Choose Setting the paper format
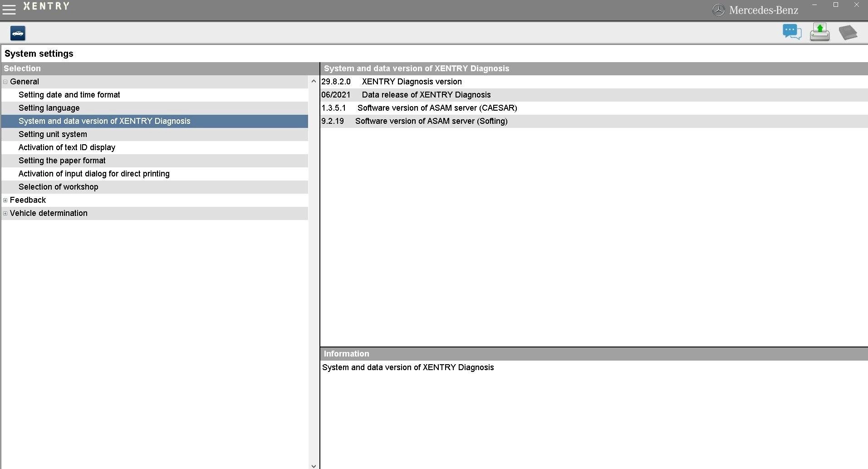This screenshot has height=469, width=868. click(154, 161)
